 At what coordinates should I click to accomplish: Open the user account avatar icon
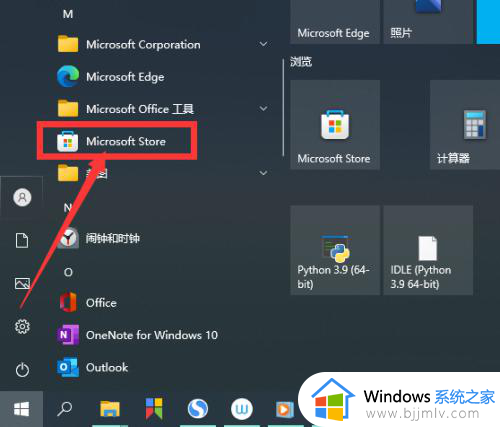(22, 197)
